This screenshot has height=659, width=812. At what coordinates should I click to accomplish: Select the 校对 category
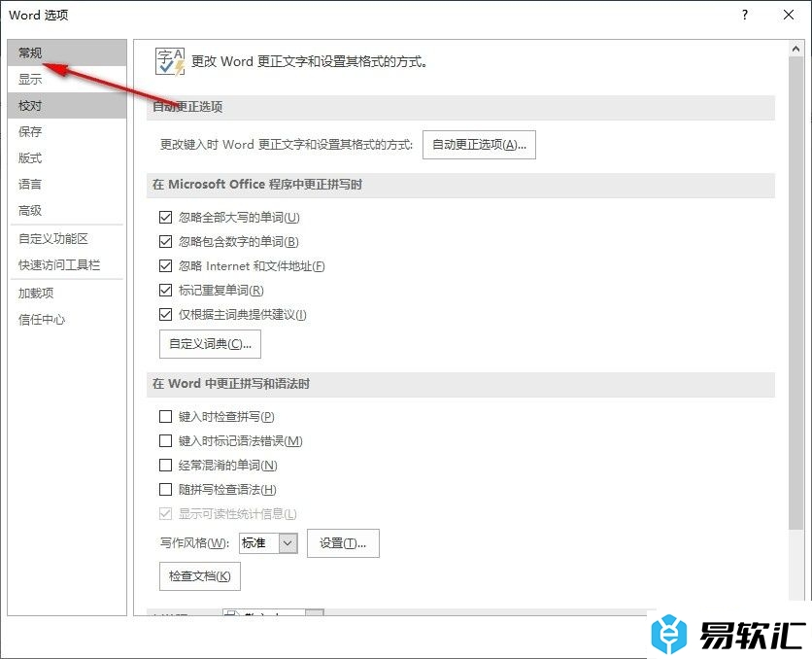[x=67, y=106]
